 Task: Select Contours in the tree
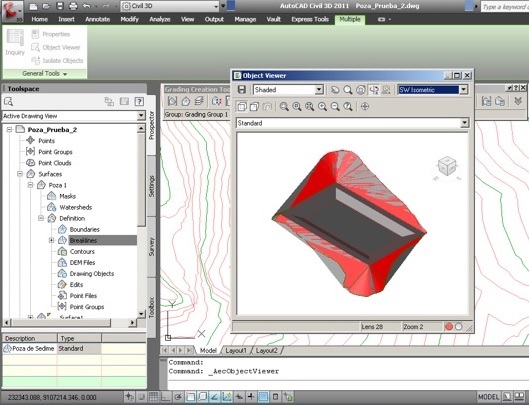pyautogui.click(x=82, y=251)
